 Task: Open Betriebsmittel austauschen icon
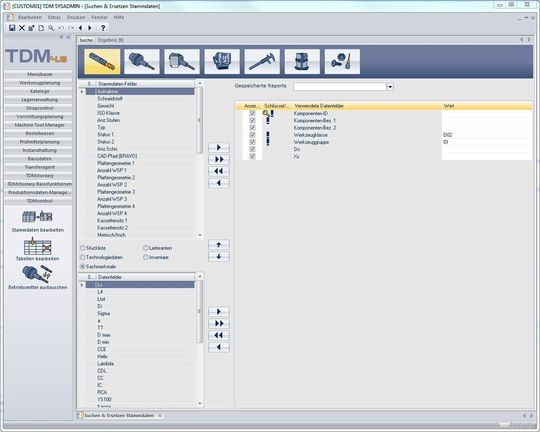point(38,274)
